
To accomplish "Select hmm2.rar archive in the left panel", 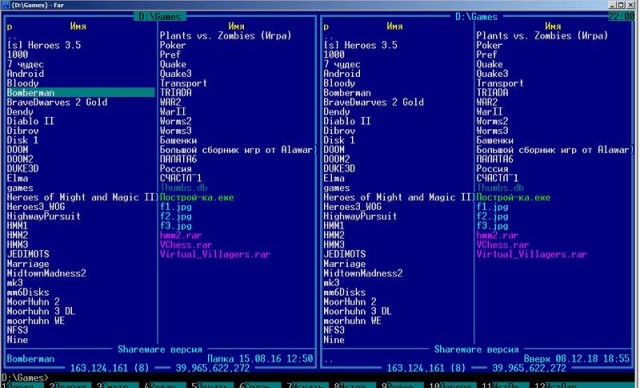I will [x=181, y=235].
